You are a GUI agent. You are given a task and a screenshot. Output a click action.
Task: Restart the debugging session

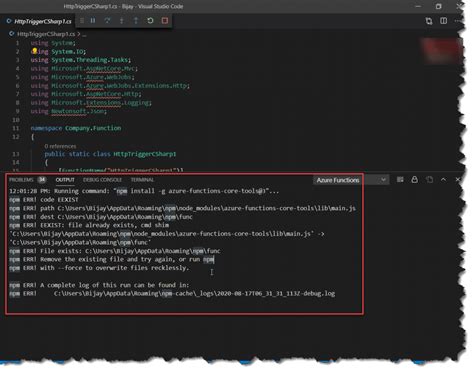pos(150,21)
